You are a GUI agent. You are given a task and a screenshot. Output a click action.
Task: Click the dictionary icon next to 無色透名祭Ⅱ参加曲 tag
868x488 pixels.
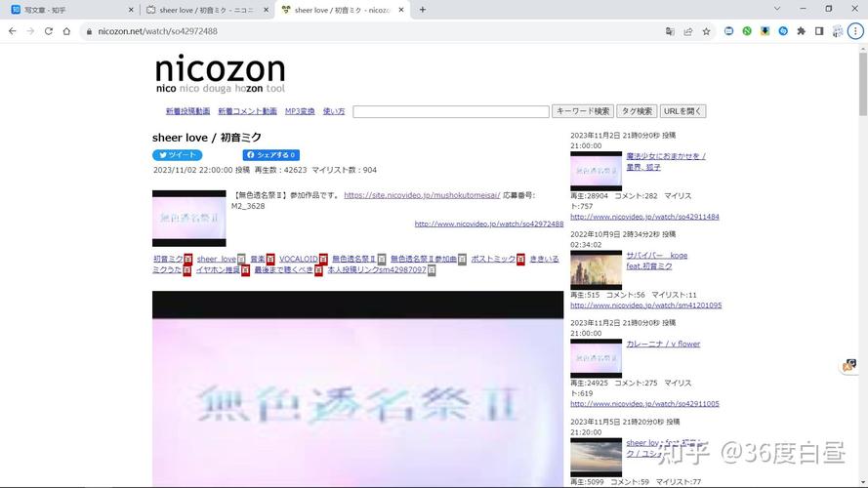462,259
